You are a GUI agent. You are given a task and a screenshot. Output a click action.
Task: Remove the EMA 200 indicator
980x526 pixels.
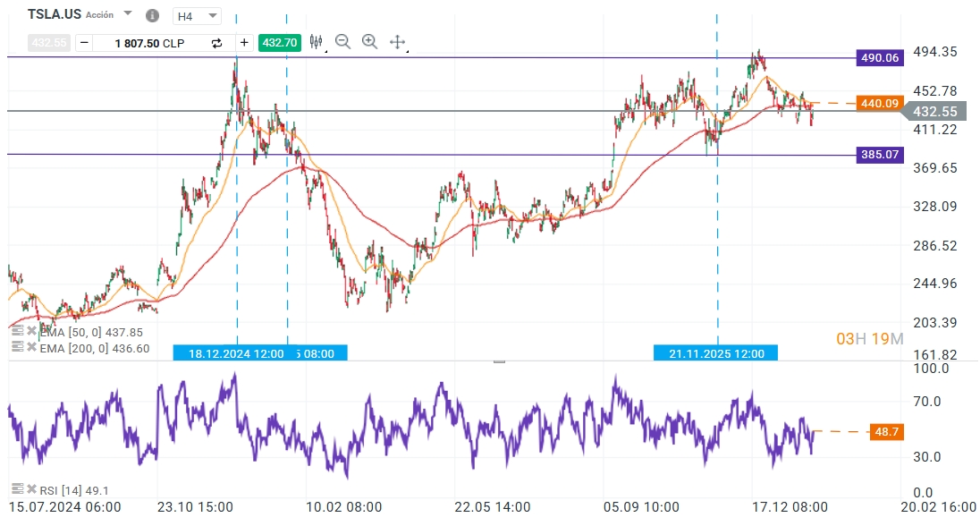(31, 348)
